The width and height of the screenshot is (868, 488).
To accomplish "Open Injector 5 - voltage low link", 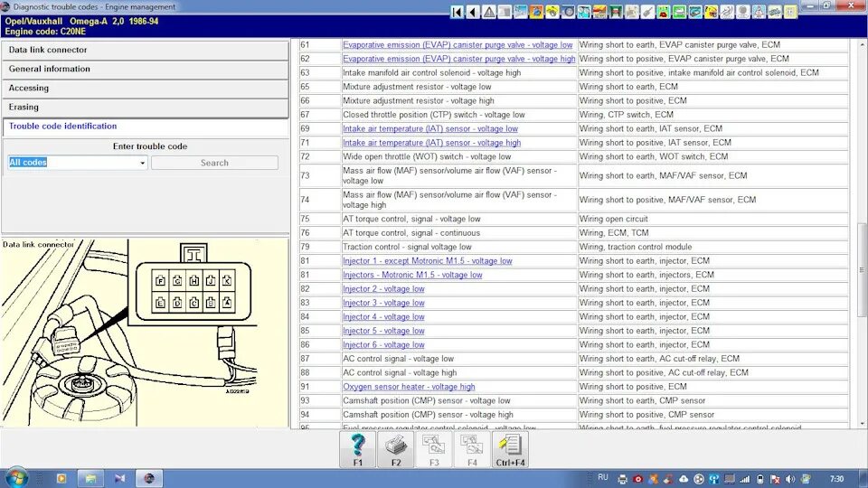I will coord(383,331).
